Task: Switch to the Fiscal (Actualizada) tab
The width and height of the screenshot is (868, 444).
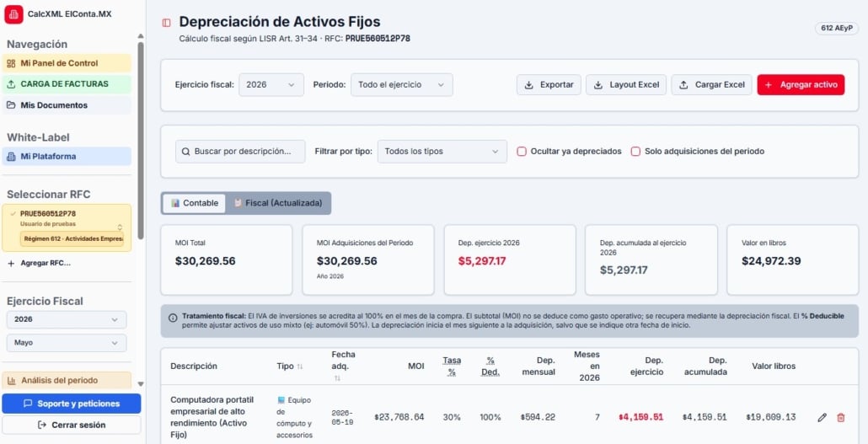Action: click(x=278, y=203)
